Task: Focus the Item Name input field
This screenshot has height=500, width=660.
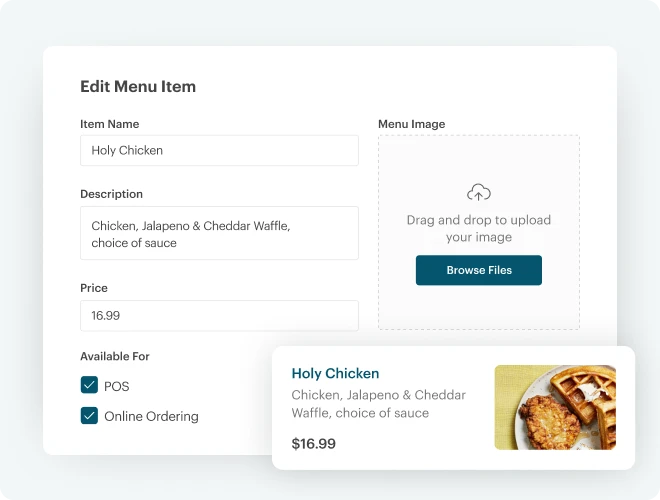Action: click(219, 150)
